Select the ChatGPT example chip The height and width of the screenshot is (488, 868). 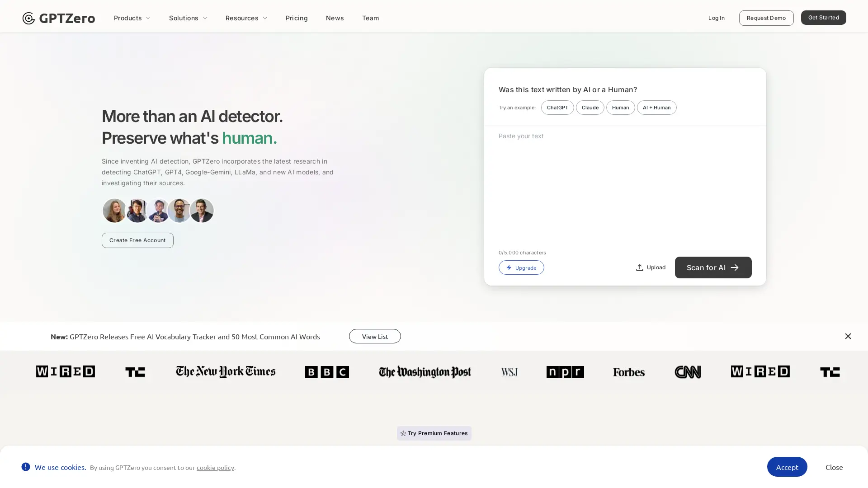(557, 108)
